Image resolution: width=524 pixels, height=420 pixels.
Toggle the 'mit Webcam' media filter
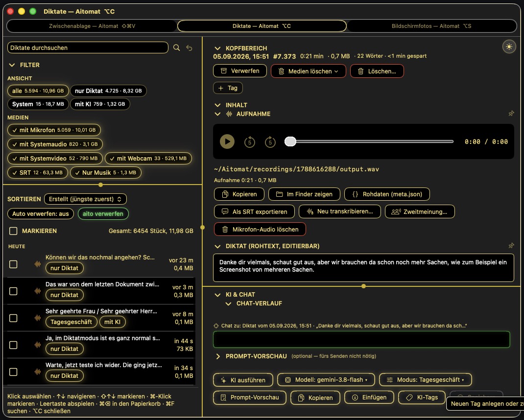148,159
